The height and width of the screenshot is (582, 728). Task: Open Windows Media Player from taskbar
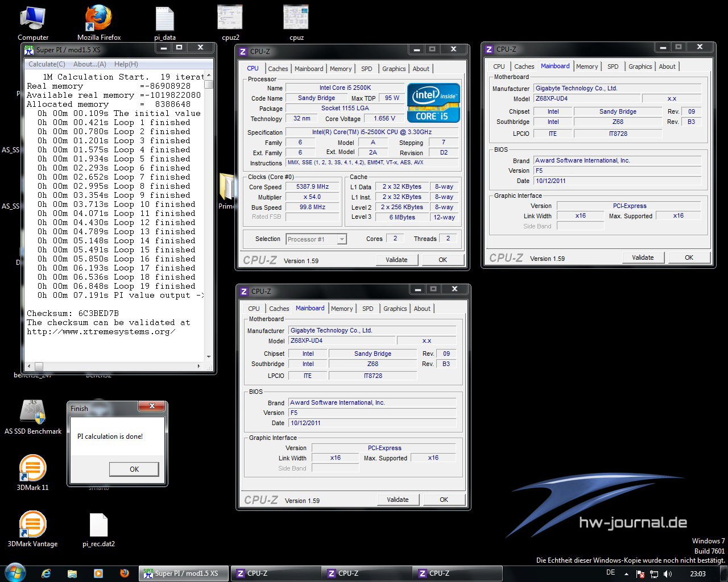pos(98,573)
